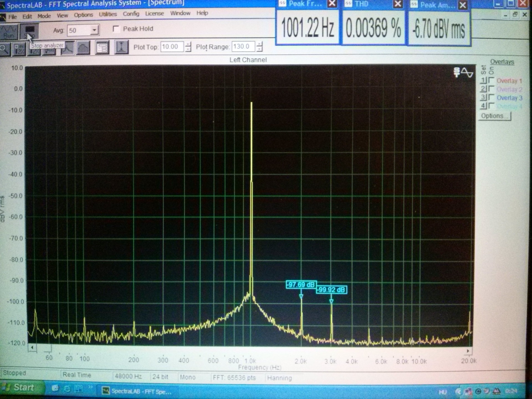This screenshot has height=399, width=532.
Task: Increase Plot Top with up stepper
Action: pyautogui.click(x=188, y=44)
